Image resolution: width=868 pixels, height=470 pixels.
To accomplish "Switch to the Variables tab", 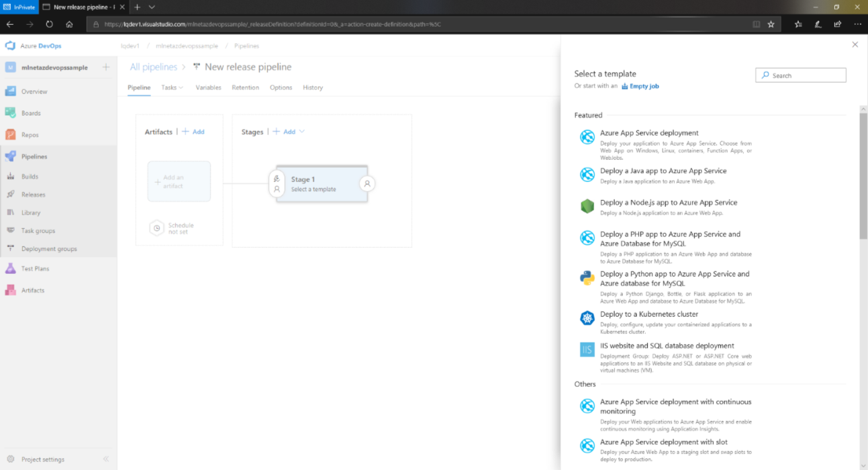I will pos(208,87).
